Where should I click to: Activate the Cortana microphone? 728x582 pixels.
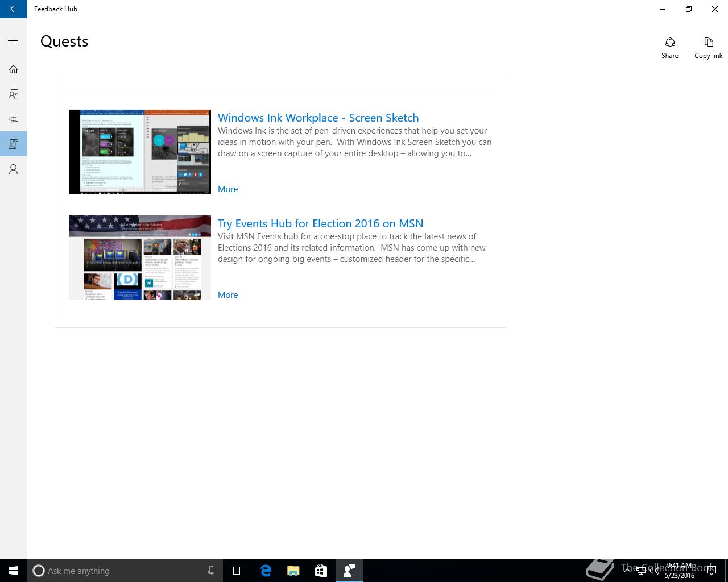coord(211,571)
